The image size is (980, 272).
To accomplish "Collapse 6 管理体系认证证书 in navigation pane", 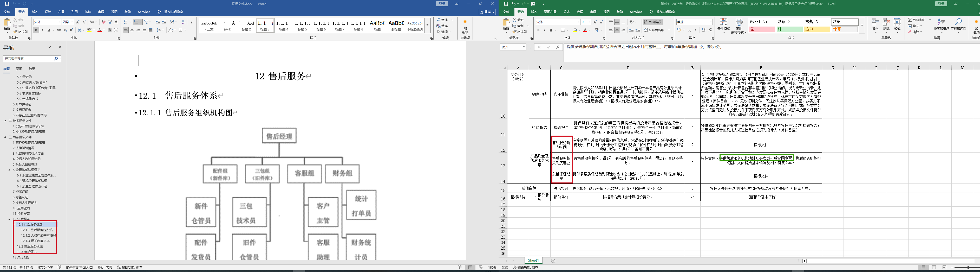I will coord(10,170).
